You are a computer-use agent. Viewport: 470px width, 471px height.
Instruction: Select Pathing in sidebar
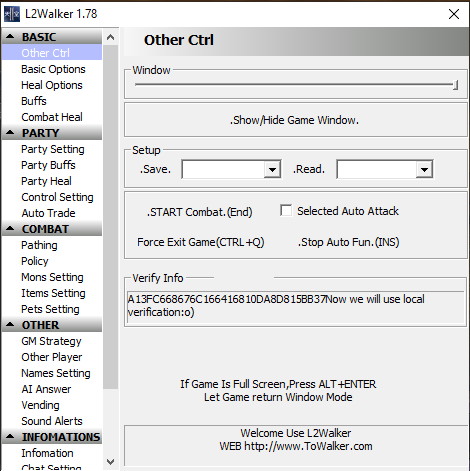pyautogui.click(x=39, y=245)
